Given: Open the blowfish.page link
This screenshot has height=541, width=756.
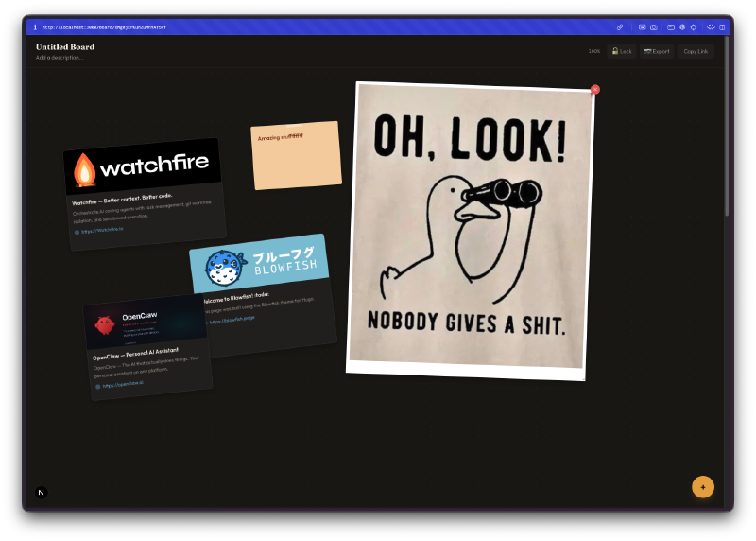Looking at the screenshot, I should 232,321.
